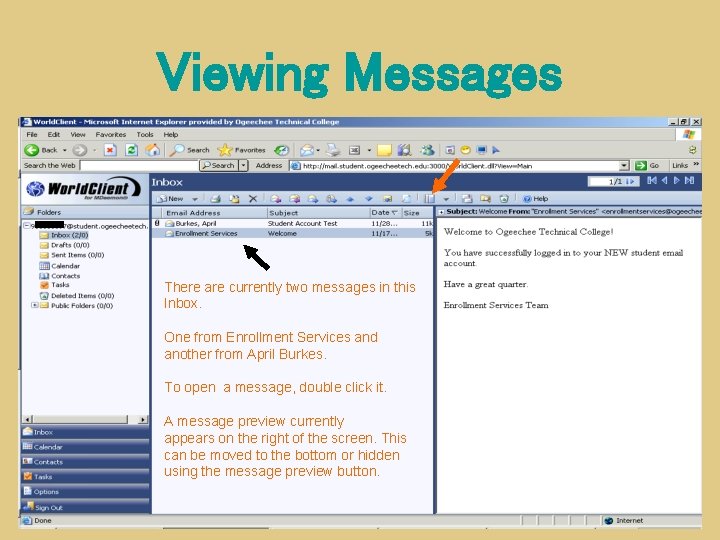
Task: Open the preview pane options dropdown arrow
Action: (446, 199)
